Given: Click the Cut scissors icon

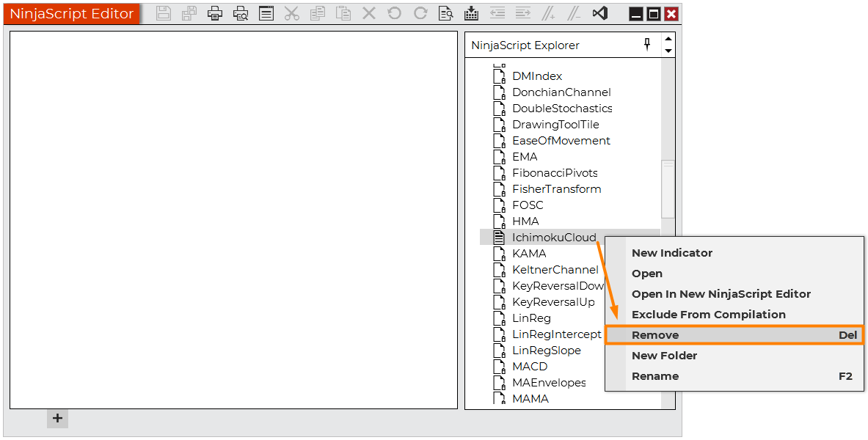Looking at the screenshot, I should click(x=291, y=13).
